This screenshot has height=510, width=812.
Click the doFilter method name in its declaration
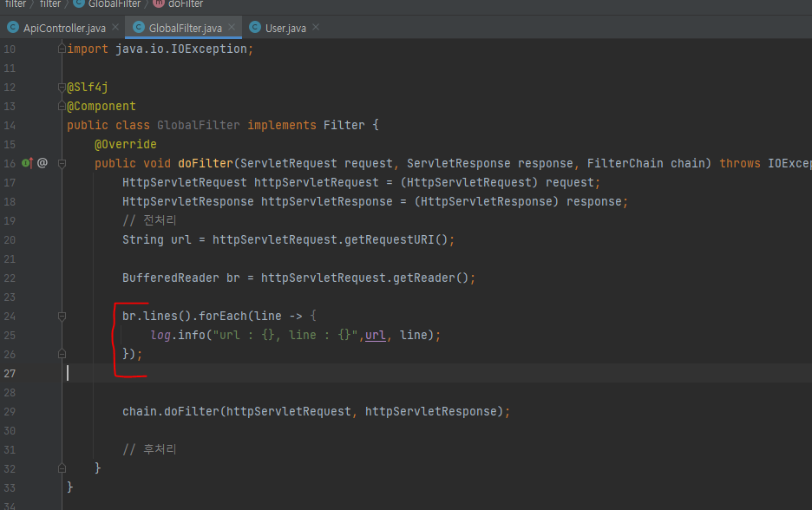[206, 164]
